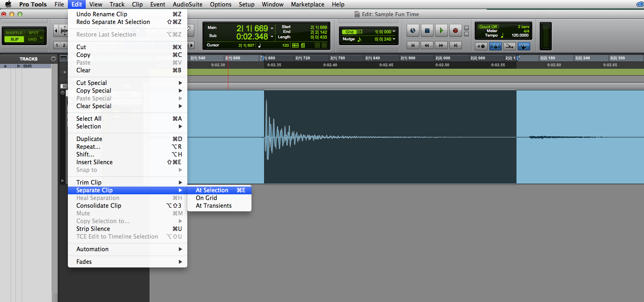Click the audio waveform zoom button
The width and height of the screenshot is (644, 302).
(x=64, y=30)
